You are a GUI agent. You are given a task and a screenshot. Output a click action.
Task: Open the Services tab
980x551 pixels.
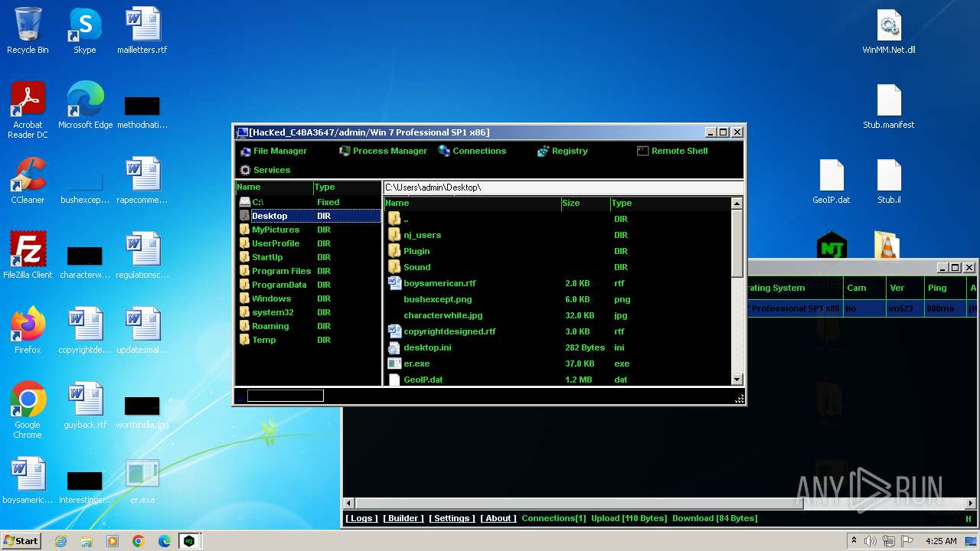[x=265, y=170]
